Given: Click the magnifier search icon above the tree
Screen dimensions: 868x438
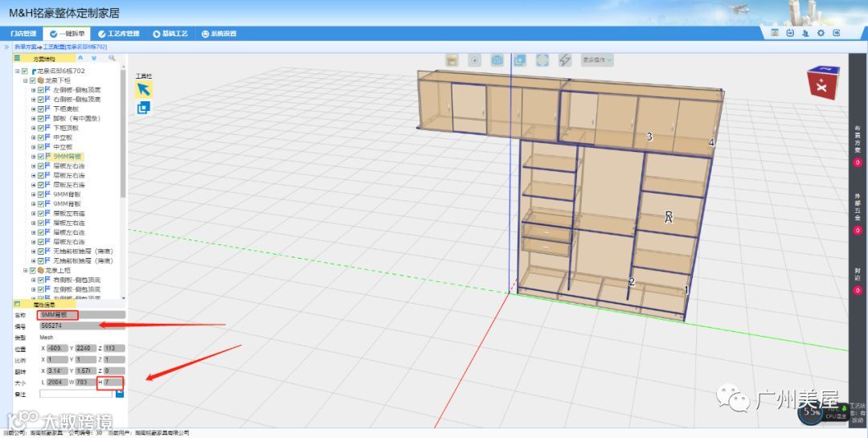Looking at the screenshot, I should point(112,58).
